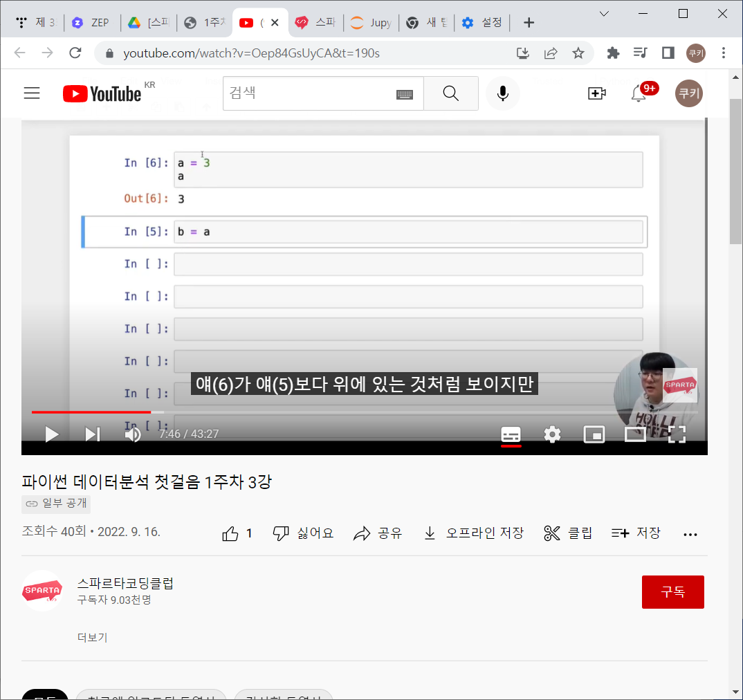Open the create video camera icon

point(596,93)
